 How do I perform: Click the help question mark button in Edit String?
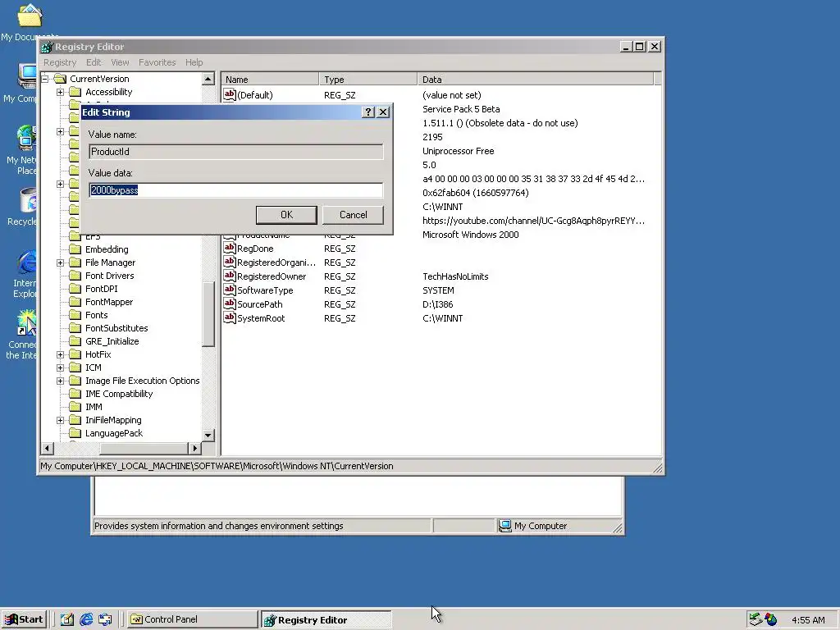tap(368, 112)
